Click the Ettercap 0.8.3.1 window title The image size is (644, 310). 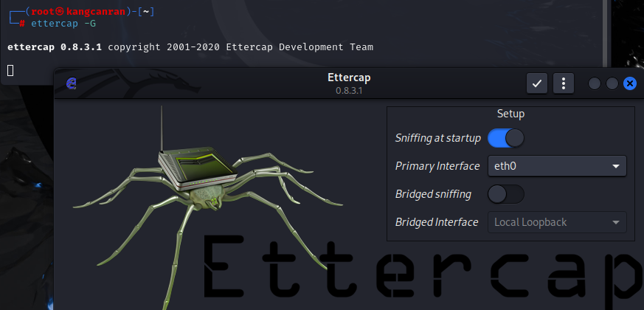(349, 83)
